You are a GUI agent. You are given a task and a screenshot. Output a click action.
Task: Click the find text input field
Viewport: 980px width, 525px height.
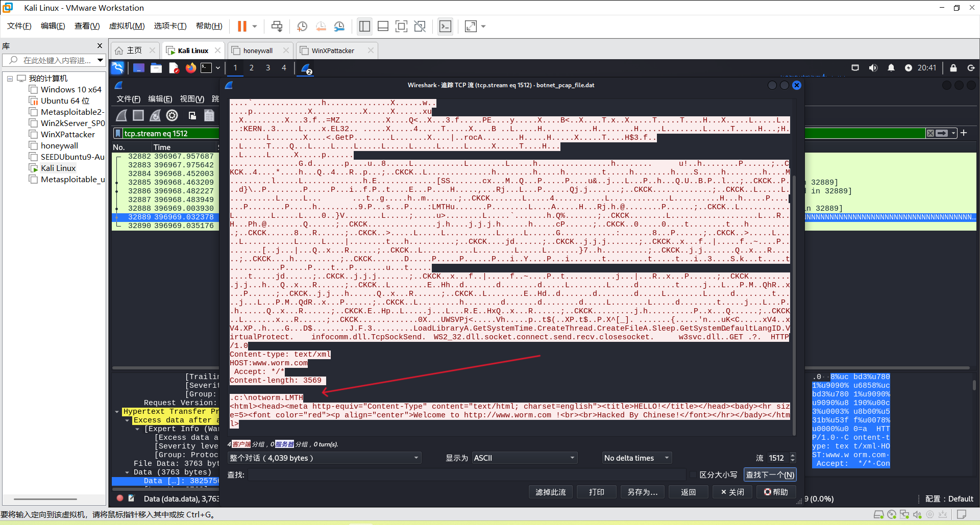(467, 475)
